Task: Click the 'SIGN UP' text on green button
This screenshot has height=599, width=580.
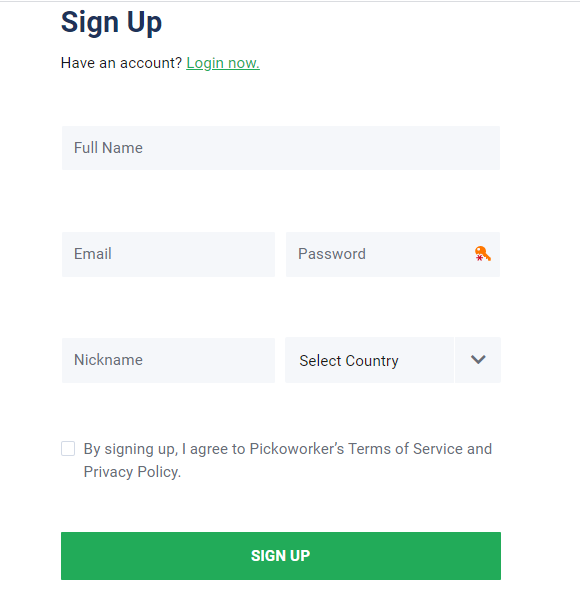Action: coord(280,556)
